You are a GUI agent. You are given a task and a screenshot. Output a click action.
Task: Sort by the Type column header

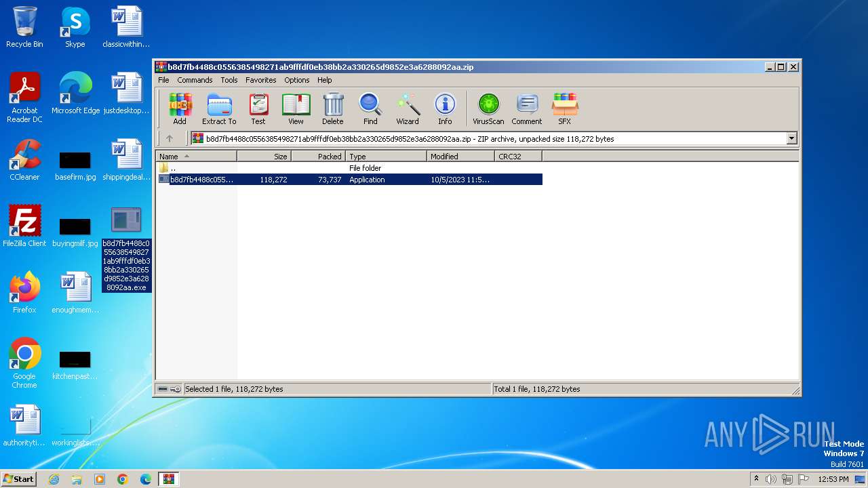(387, 156)
